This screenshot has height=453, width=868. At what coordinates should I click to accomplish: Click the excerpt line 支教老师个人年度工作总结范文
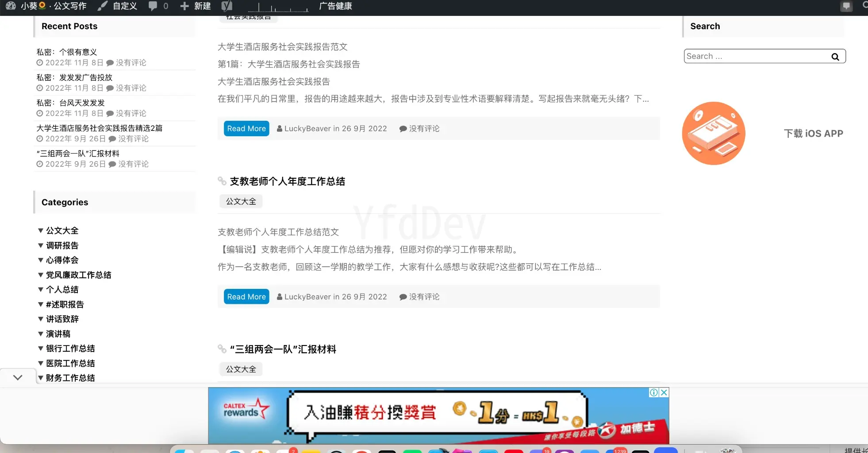click(x=278, y=232)
